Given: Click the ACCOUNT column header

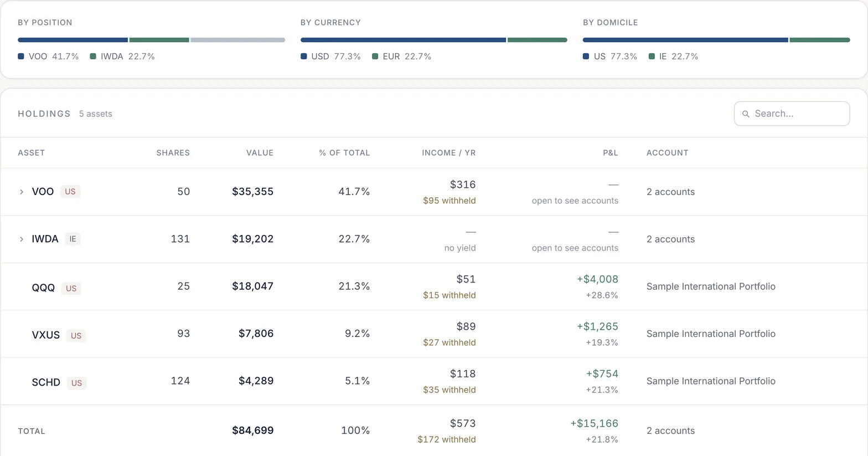Looking at the screenshot, I should pyautogui.click(x=668, y=153).
